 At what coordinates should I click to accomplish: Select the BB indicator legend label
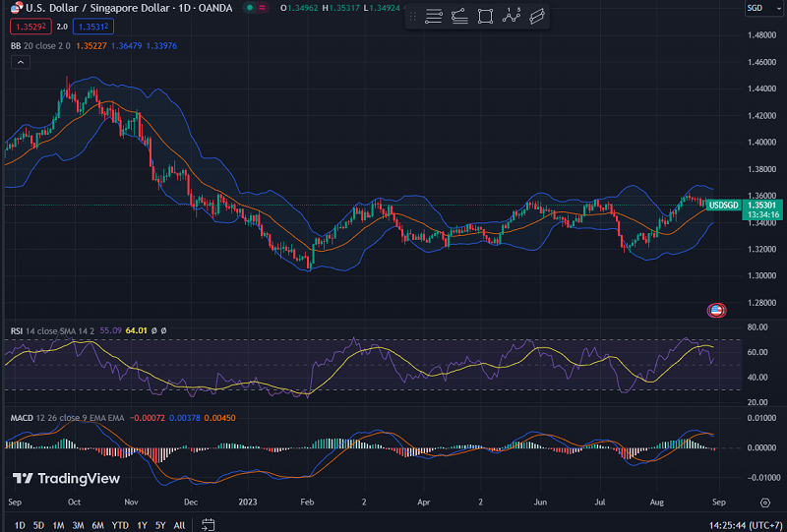15,44
